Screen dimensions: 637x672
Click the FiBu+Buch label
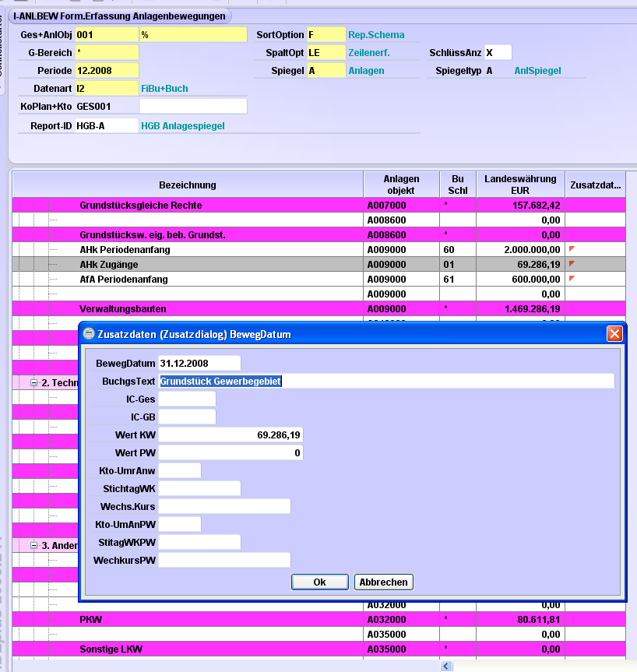point(164,89)
